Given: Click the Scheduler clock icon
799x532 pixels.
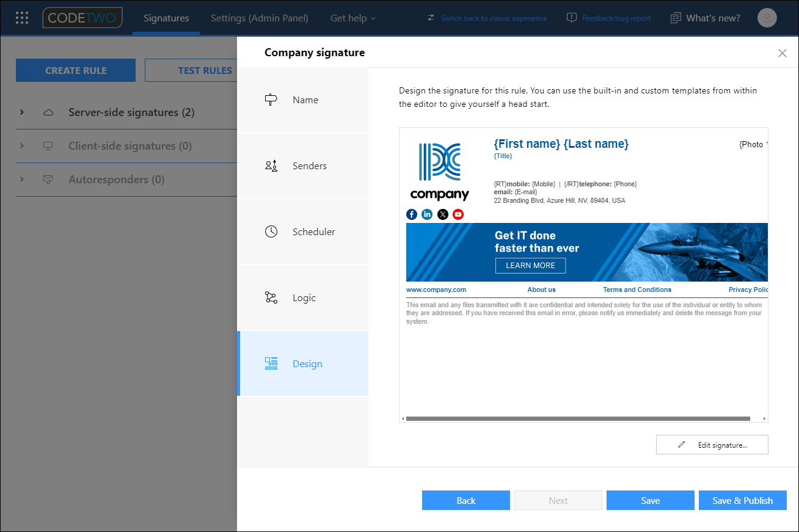Looking at the screenshot, I should coord(271,231).
